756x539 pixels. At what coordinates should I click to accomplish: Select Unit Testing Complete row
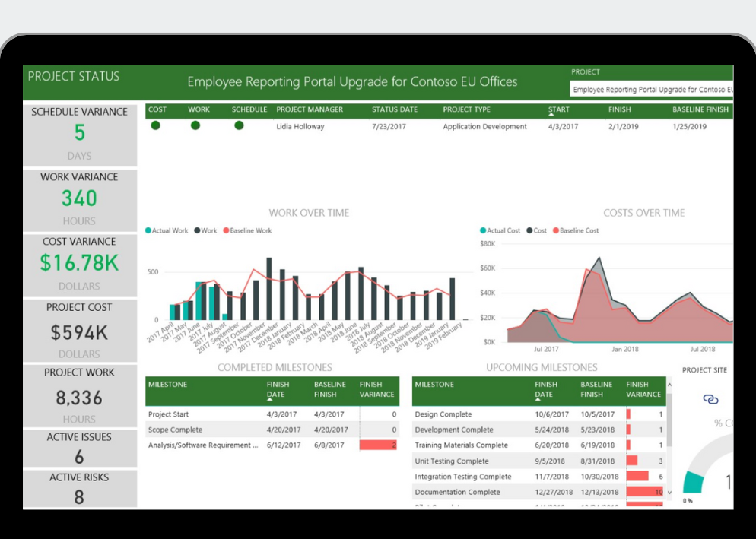tap(539, 461)
